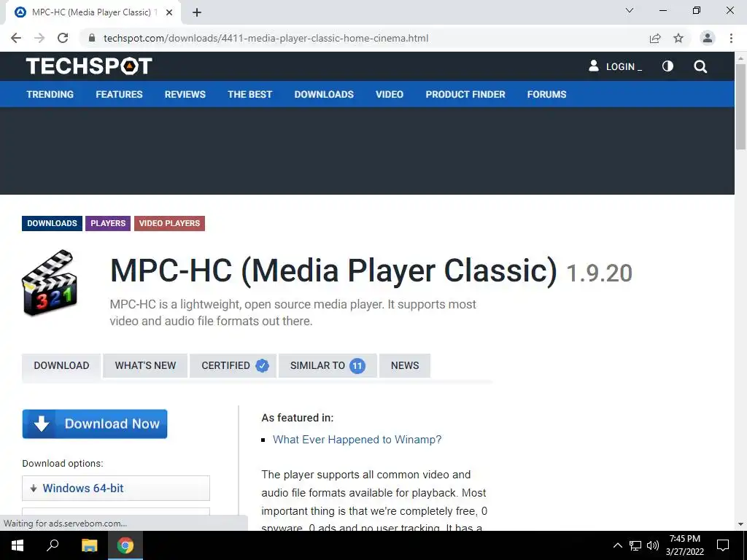This screenshot has width=747, height=560.
Task: Toggle dark mode contrast icon
Action: point(667,66)
